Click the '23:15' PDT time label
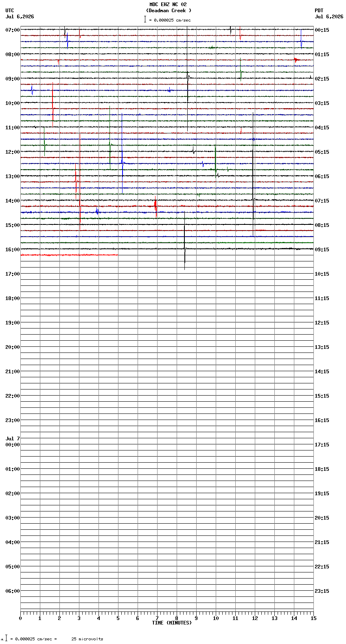This screenshot has width=346, height=644. pos(322,591)
